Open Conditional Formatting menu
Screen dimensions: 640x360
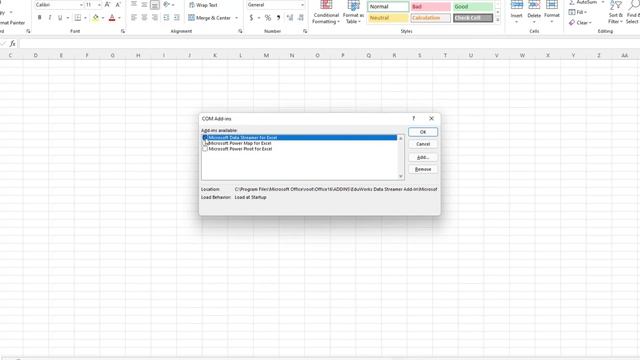click(326, 12)
